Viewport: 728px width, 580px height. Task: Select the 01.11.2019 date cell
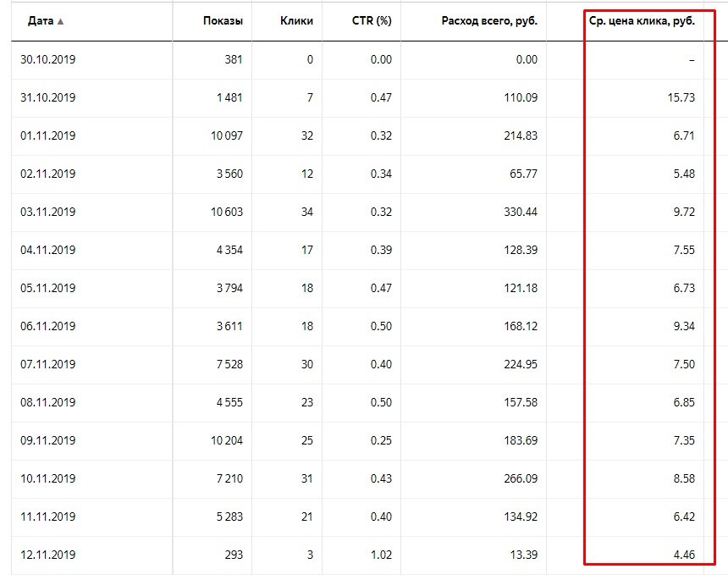48,135
